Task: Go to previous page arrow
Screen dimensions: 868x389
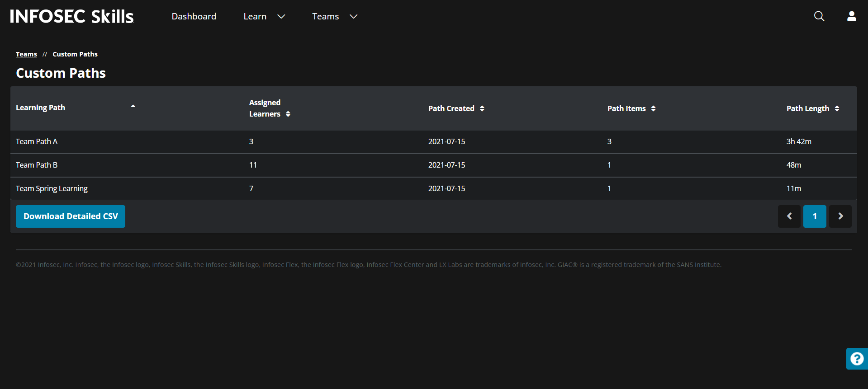Action: [789, 216]
